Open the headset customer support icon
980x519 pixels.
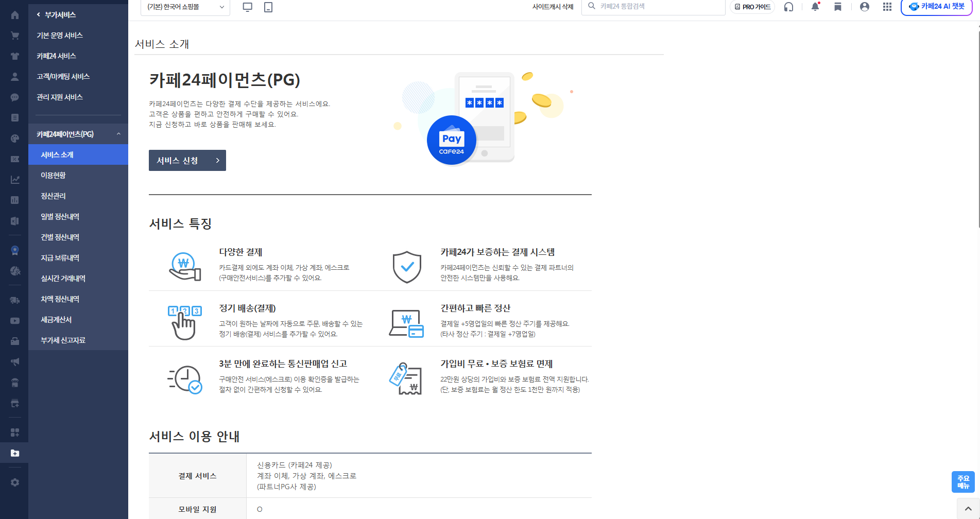(x=788, y=7)
